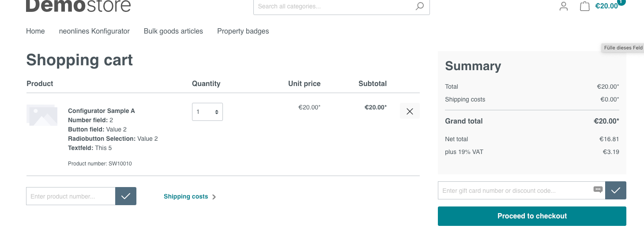The height and width of the screenshot is (240, 644).
Task: Focus the Search all categories field
Action: click(333, 7)
